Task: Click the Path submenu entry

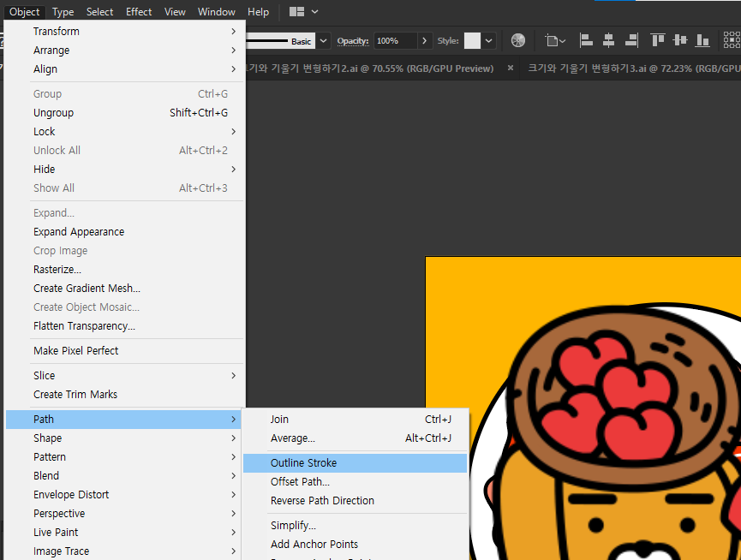Action: pyautogui.click(x=123, y=420)
